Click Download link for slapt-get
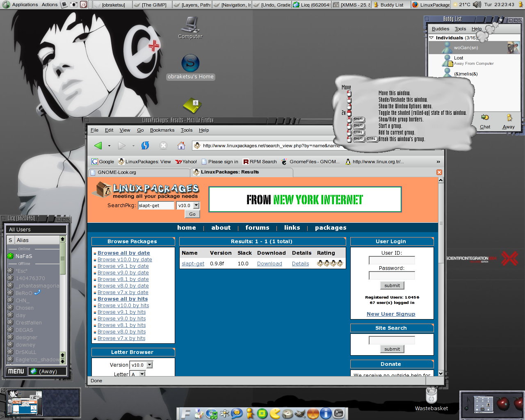The image size is (525, 420). 269,264
